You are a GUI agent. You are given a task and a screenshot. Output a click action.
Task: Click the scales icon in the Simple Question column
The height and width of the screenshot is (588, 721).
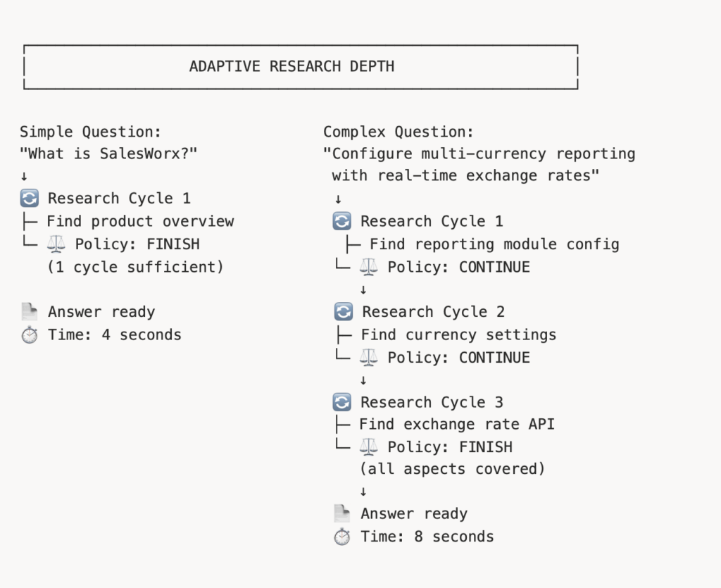point(56,244)
